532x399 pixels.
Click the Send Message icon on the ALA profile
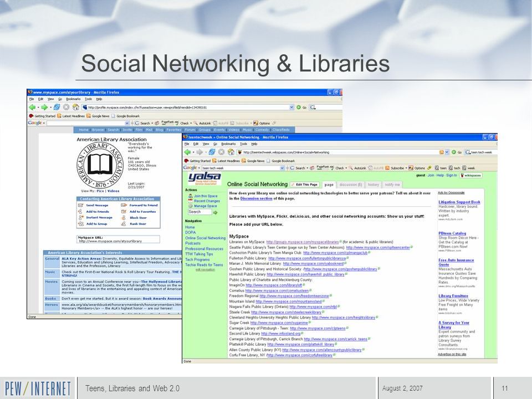pos(81,205)
